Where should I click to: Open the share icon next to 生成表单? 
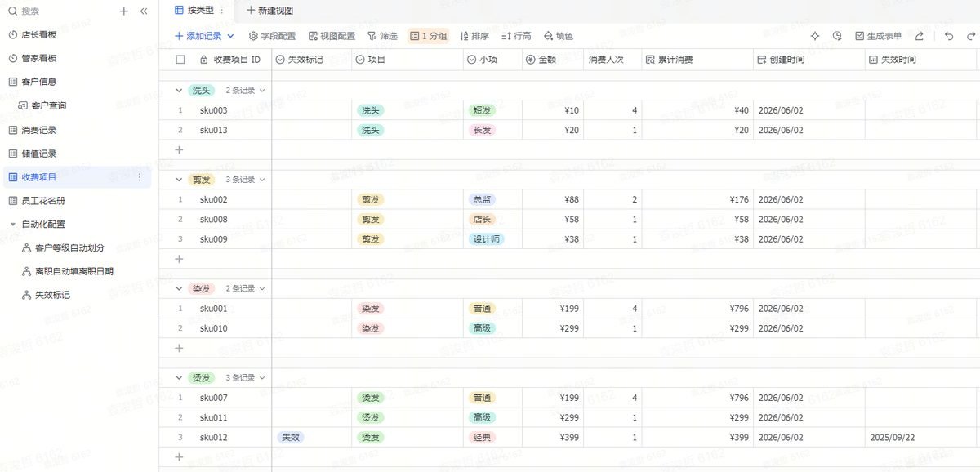[x=920, y=36]
